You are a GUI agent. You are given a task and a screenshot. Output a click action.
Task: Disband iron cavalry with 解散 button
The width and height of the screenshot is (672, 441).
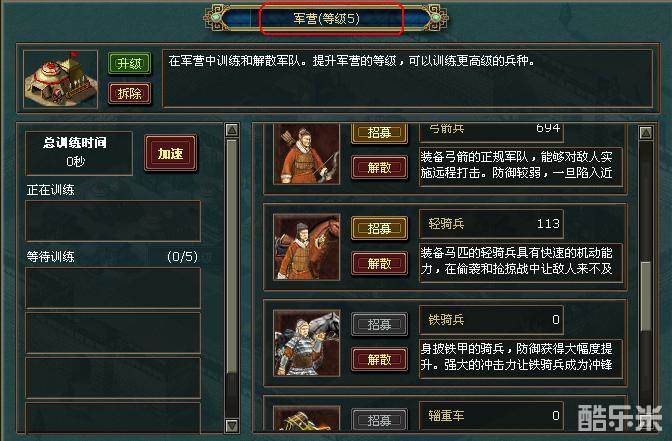379,359
